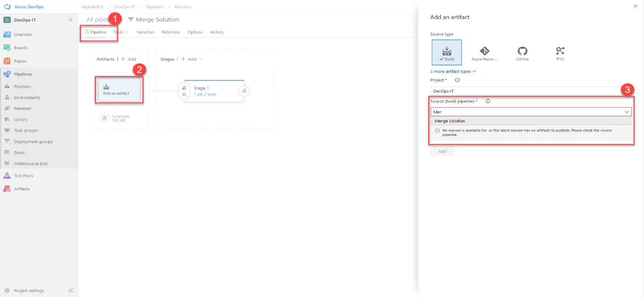This screenshot has width=644, height=297.
Task: Click the Pipelines breadcrumb link
Action: [155, 7]
